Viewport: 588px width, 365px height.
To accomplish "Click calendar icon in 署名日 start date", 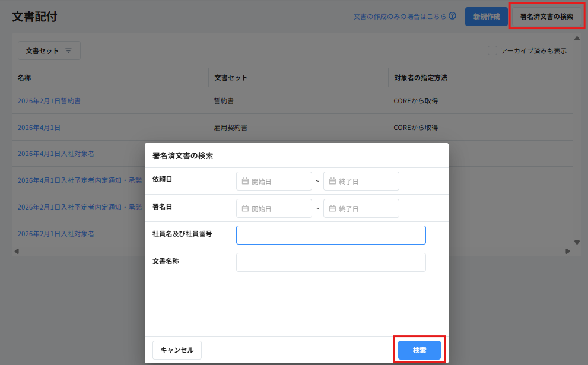I will pos(245,209).
